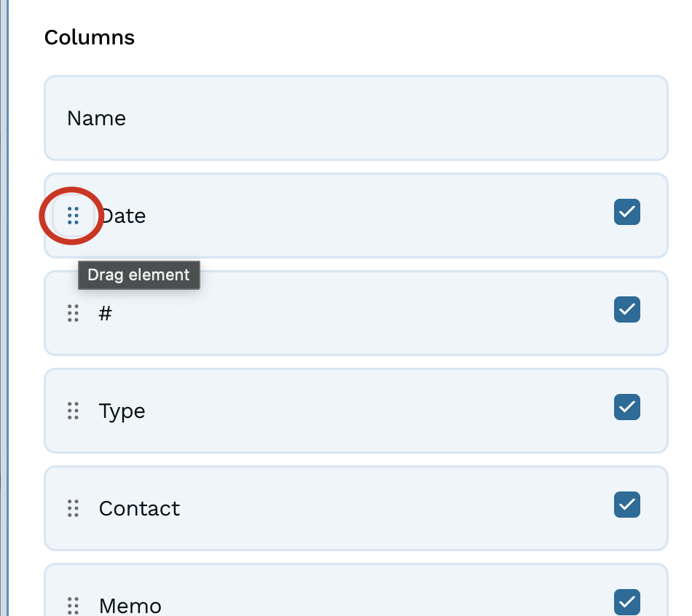This screenshot has height=616, width=692.
Task: Uncheck the Contact column checkbox
Action: (x=627, y=505)
